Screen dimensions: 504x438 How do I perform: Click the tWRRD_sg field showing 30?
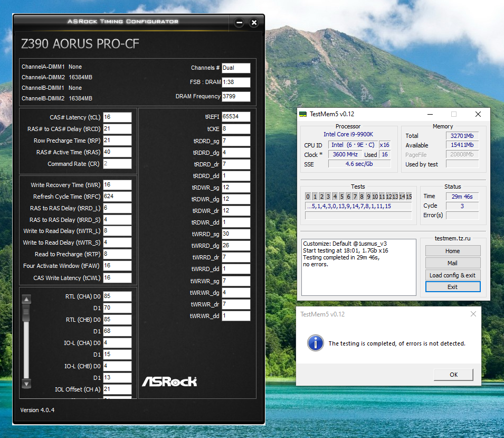coord(236,234)
